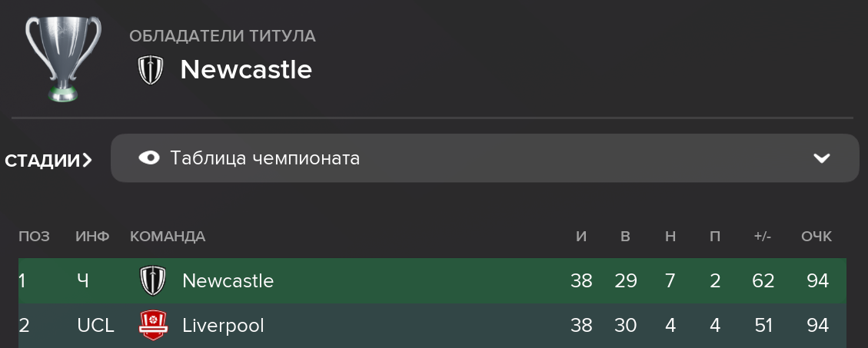Sort table by ОЧК points column
Image resolution: width=868 pixels, height=348 pixels.
point(816,237)
